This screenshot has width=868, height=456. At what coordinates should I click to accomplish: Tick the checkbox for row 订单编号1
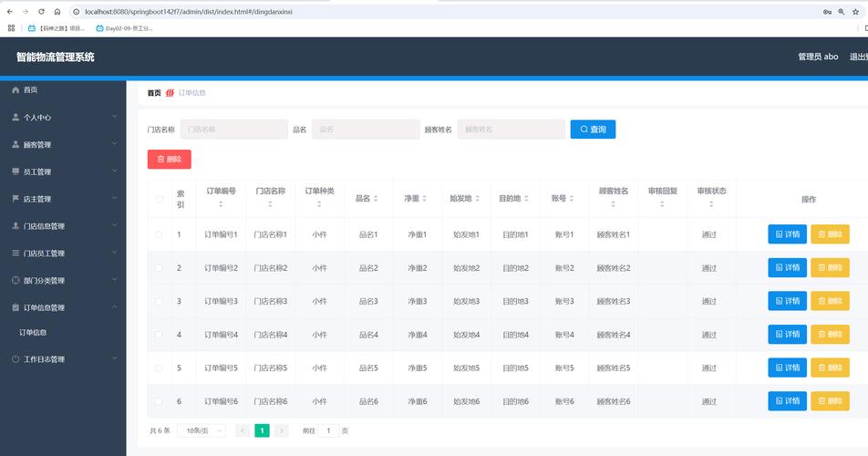[x=160, y=235]
